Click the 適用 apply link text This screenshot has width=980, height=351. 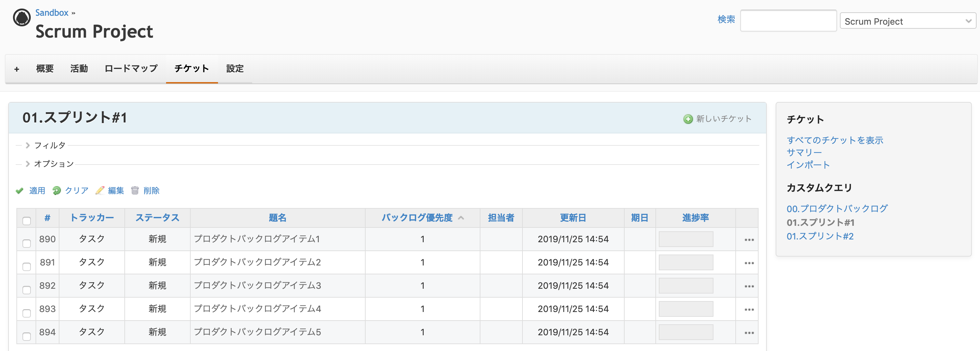tap(37, 191)
